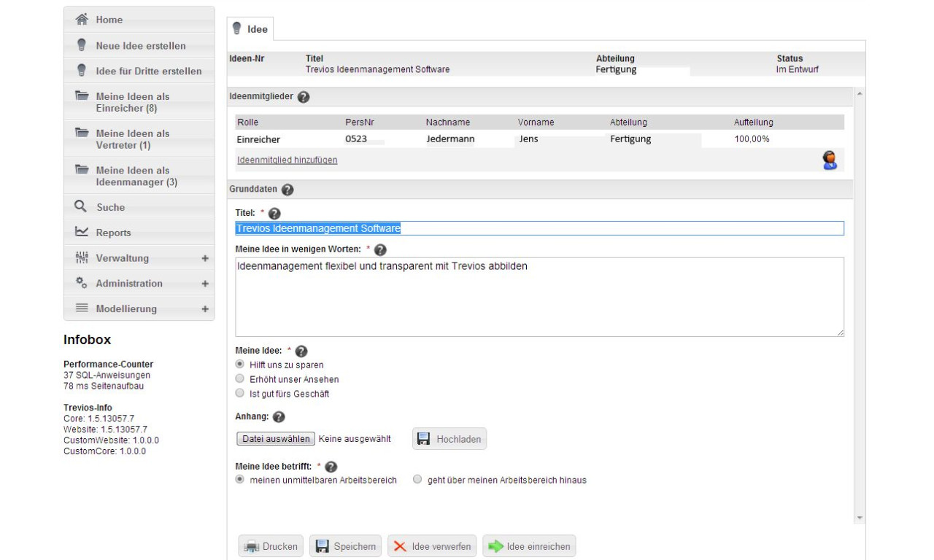This screenshot has height=560, width=934.
Task: Click the Rolle cell Einreicher
Action: [x=258, y=139]
